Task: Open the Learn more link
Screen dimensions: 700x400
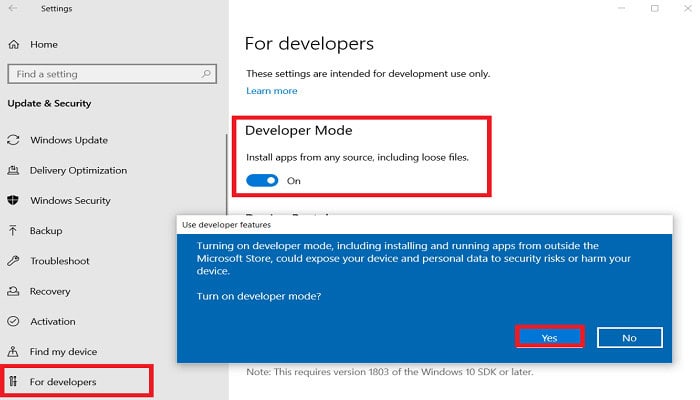Action: point(271,91)
